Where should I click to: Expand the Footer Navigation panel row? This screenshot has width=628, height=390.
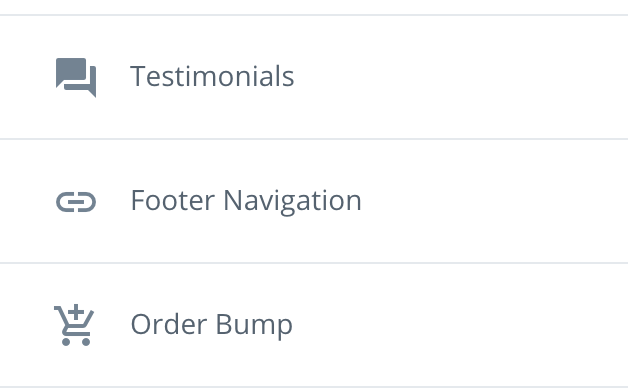314,201
